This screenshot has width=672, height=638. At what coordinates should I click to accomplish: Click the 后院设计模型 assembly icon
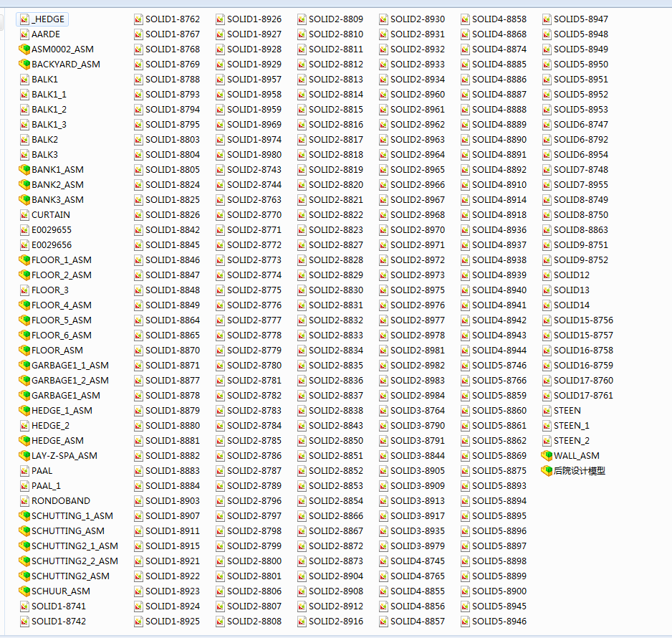pos(547,471)
